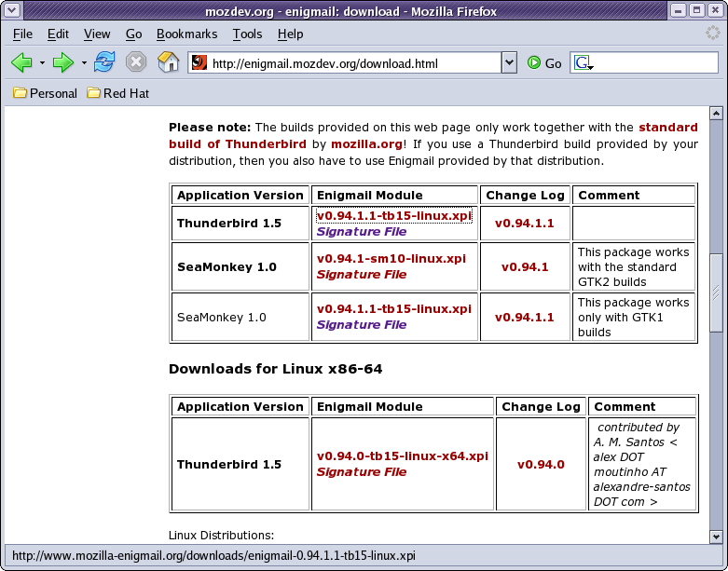Image resolution: width=728 pixels, height=571 pixels.
Task: Open the Go menu
Action: [133, 34]
